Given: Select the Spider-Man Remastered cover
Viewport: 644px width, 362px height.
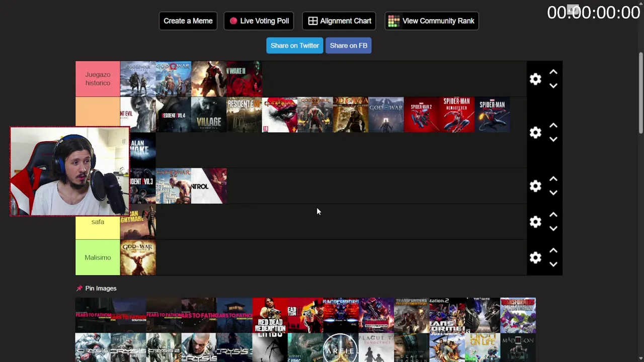Looking at the screenshot, I should click(x=457, y=115).
